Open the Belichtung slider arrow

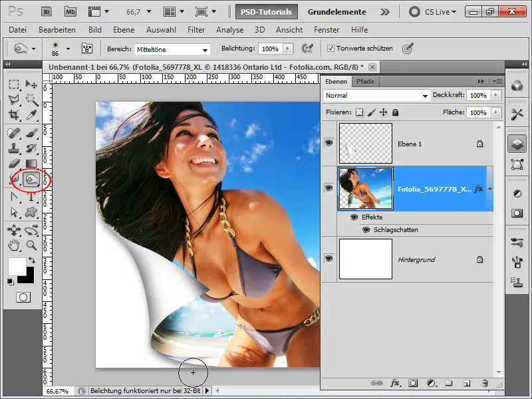tap(288, 49)
